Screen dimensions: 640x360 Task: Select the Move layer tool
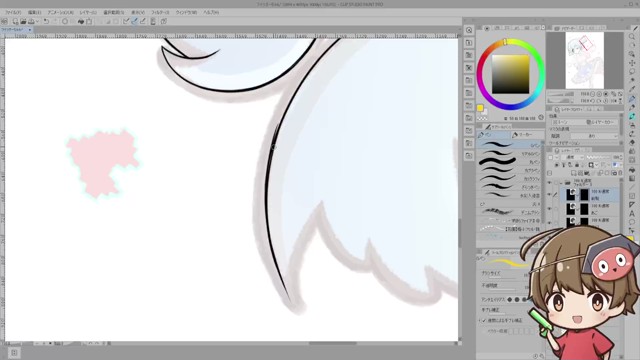click(x=632, y=63)
